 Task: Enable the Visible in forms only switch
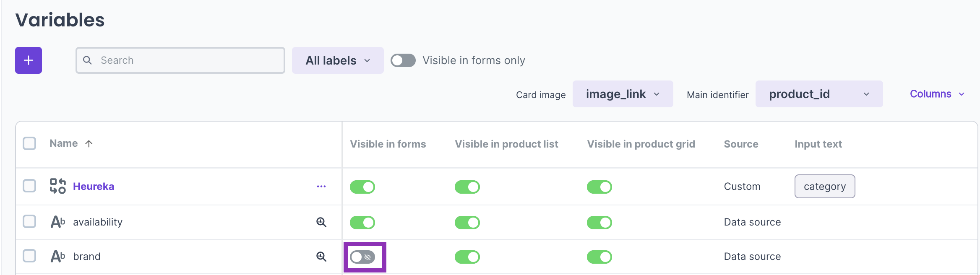point(403,60)
